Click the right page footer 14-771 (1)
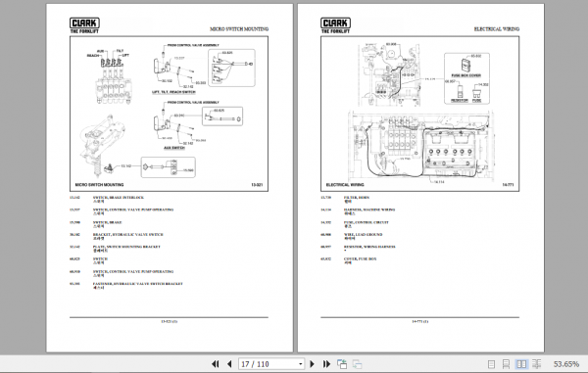 pos(420,321)
